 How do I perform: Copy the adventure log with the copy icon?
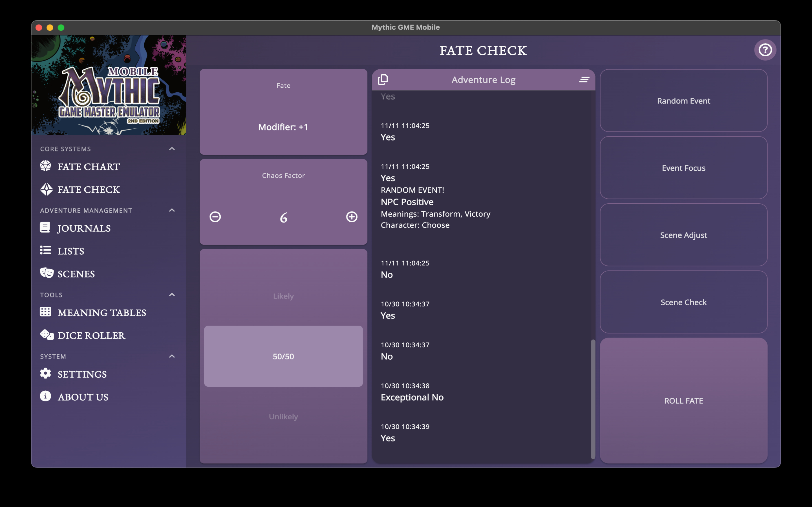(x=383, y=79)
